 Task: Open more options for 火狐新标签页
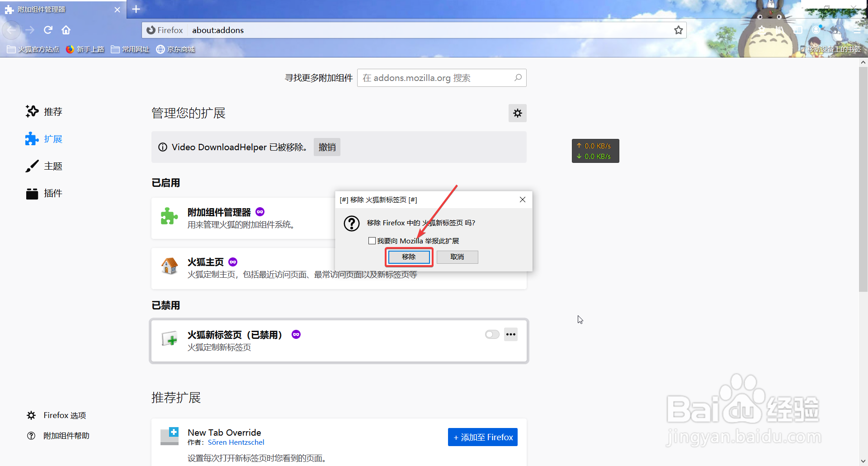511,334
